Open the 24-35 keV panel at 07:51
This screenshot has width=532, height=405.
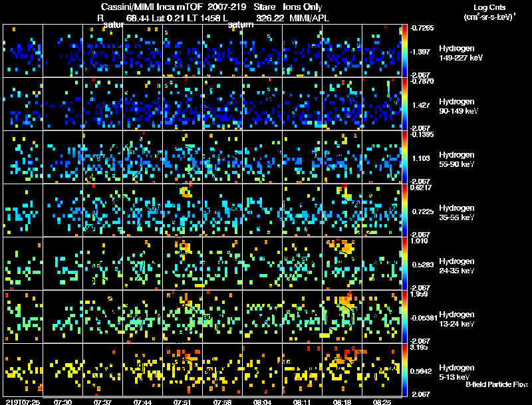point(182,263)
